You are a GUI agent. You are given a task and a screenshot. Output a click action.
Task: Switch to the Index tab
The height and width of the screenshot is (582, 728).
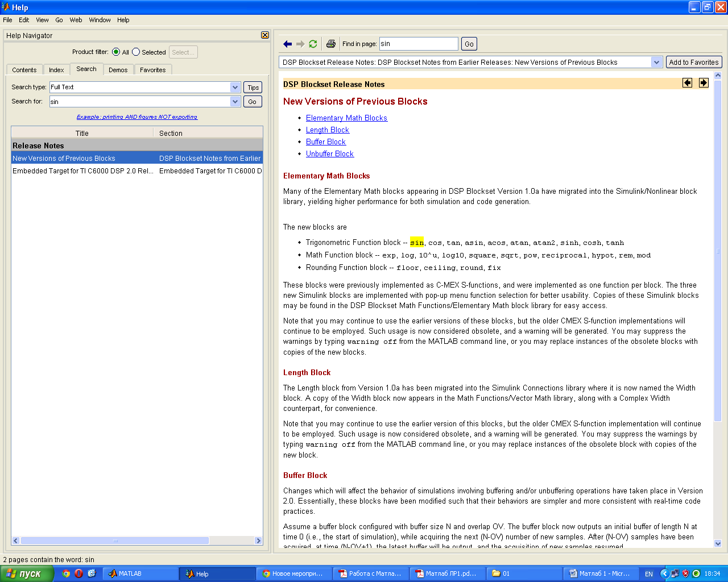56,70
